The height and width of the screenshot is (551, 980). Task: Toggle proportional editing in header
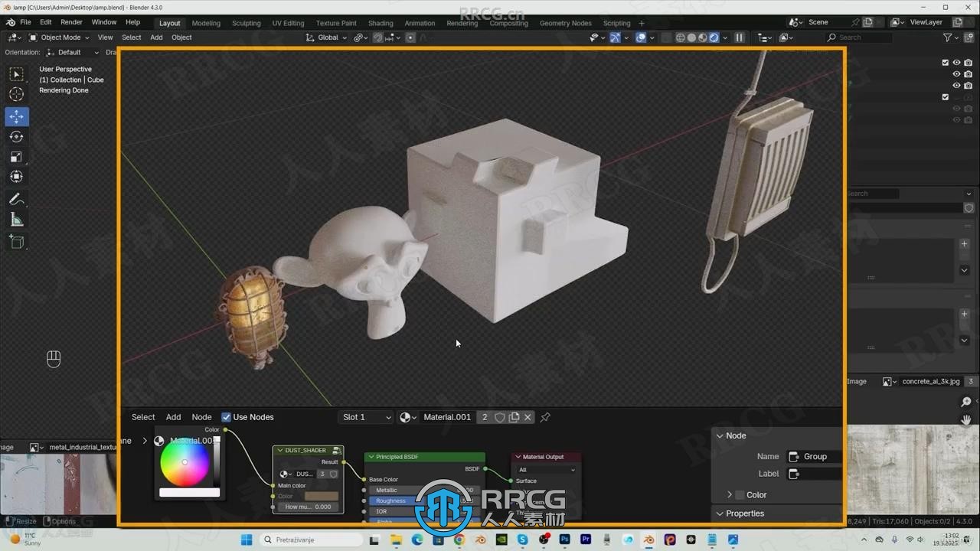[410, 37]
